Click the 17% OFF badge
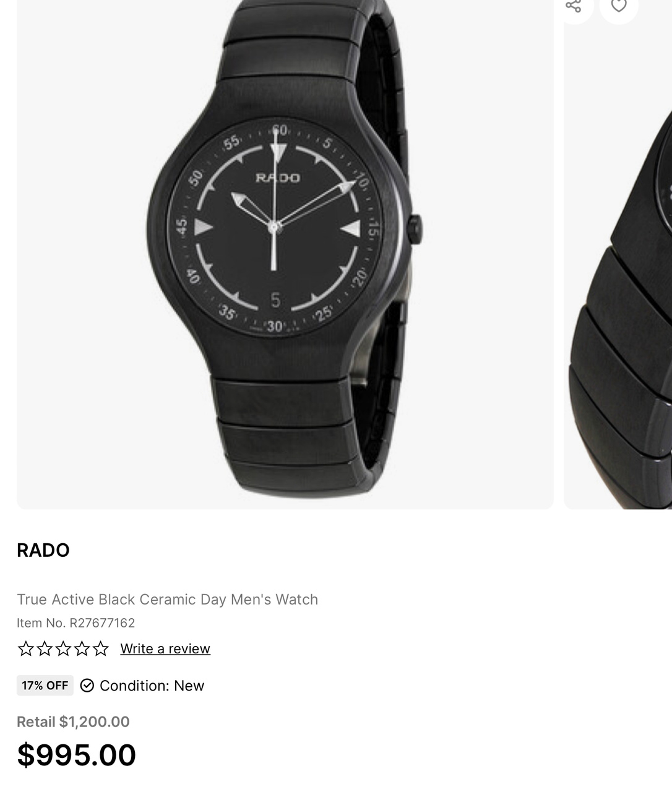This screenshot has width=672, height=792. [x=45, y=686]
